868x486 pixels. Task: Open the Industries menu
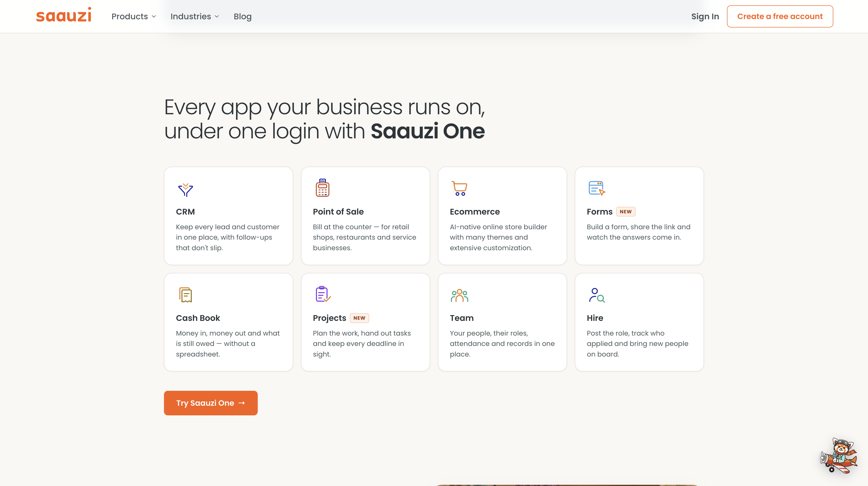coord(195,16)
